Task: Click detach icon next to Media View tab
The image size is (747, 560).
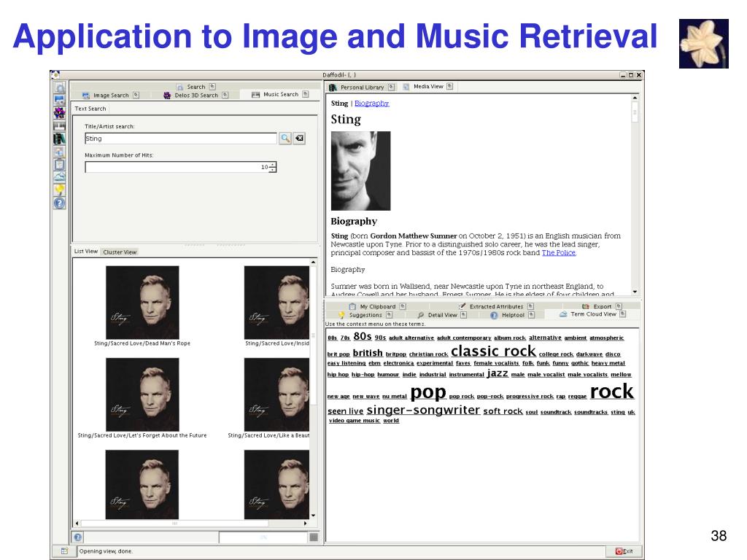Action: tap(449, 86)
